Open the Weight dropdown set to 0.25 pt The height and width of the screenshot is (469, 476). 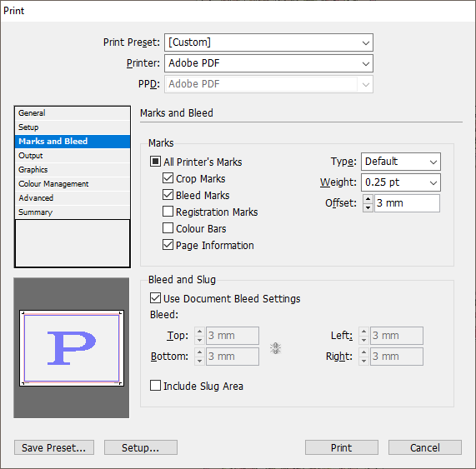(x=401, y=182)
